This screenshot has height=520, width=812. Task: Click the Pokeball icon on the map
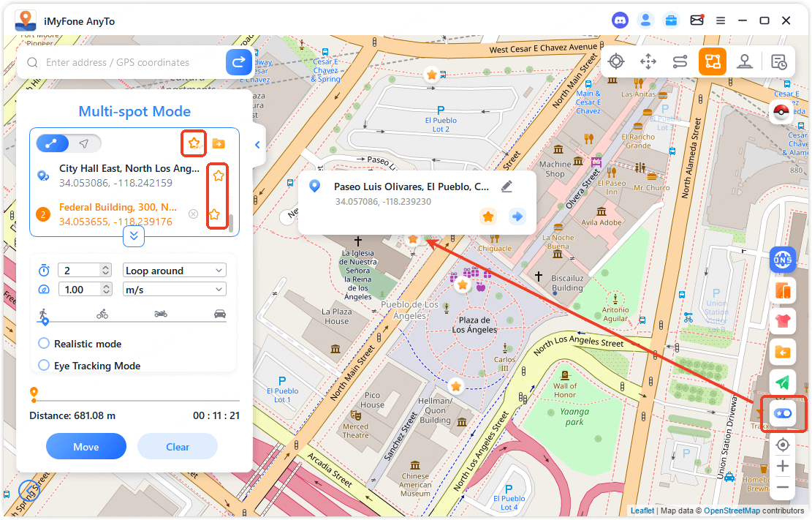[782, 112]
